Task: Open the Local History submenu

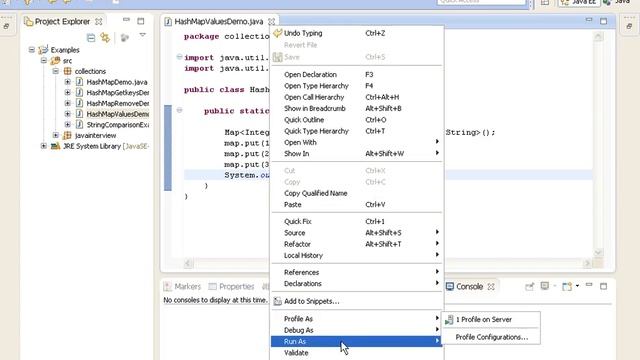Action: 357,255
